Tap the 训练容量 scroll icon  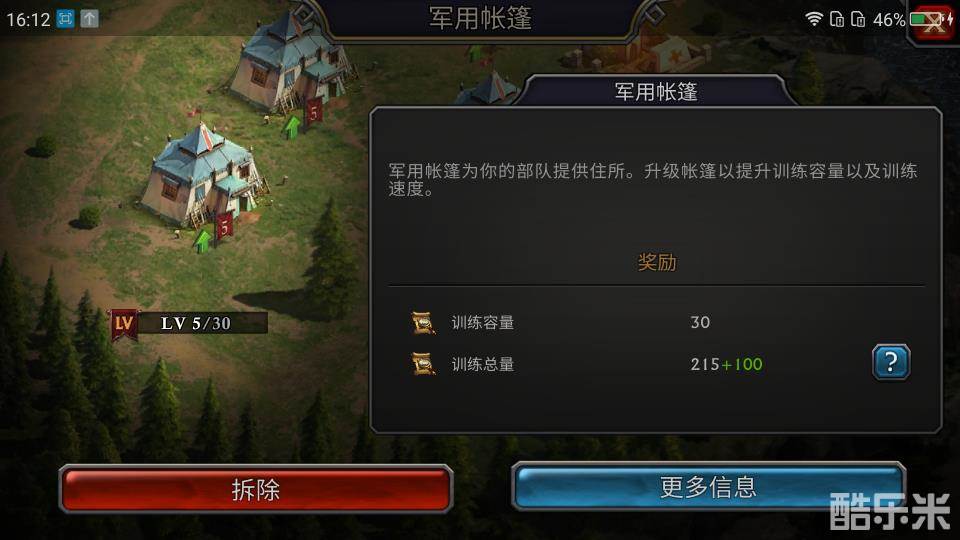(423, 323)
